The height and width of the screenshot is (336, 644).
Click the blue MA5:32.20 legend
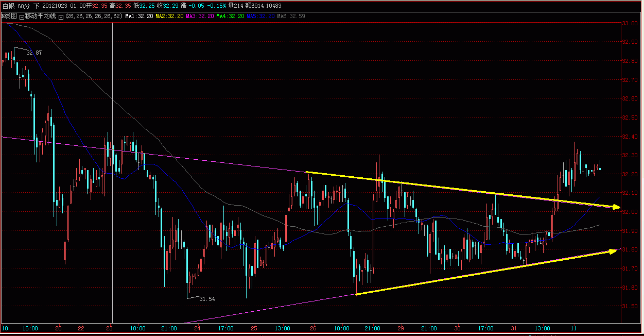(260, 16)
